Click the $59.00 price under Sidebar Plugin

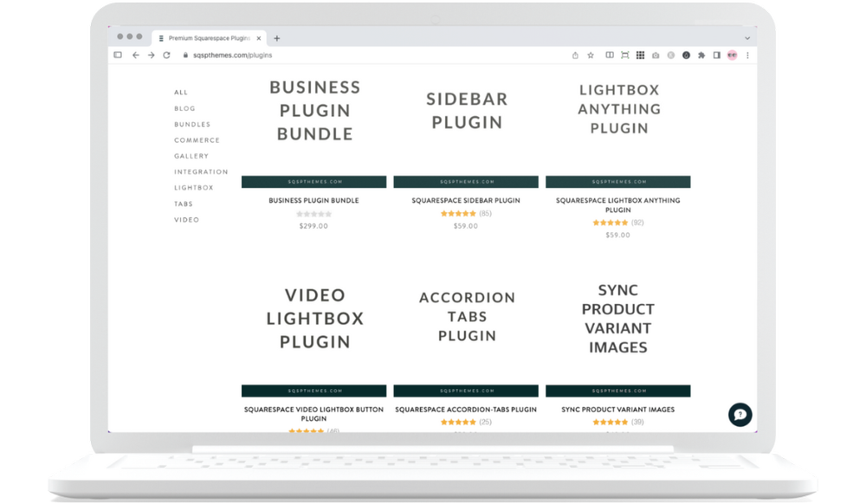(x=466, y=226)
